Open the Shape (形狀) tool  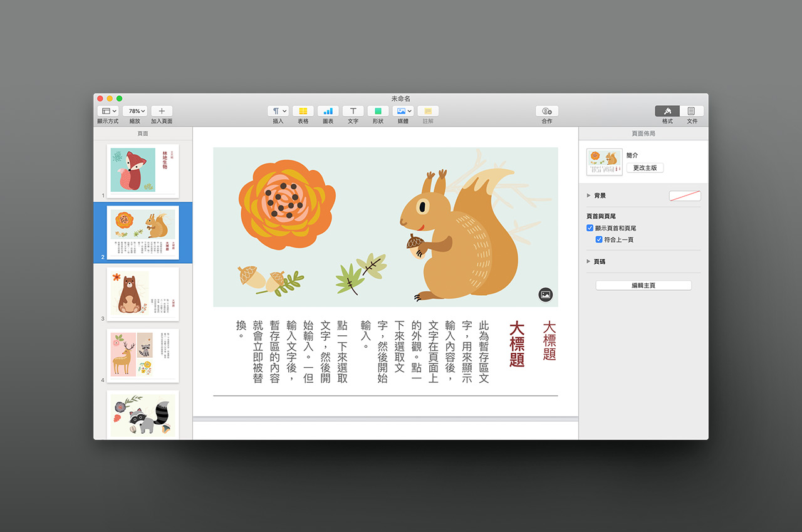pyautogui.click(x=378, y=111)
